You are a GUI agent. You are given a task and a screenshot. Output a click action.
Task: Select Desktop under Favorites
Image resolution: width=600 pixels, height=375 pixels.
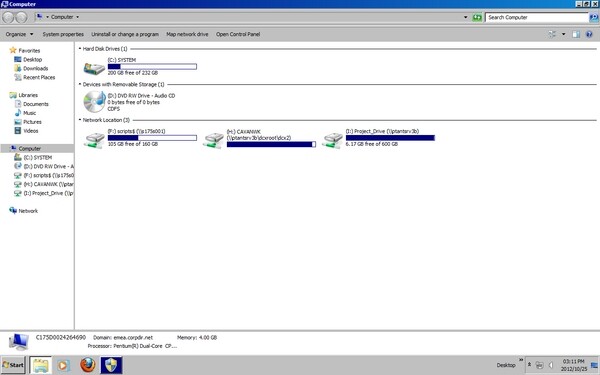[33, 59]
